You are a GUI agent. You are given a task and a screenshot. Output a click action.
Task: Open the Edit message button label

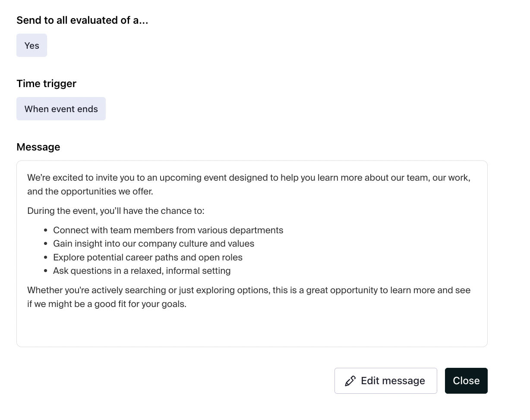(393, 381)
